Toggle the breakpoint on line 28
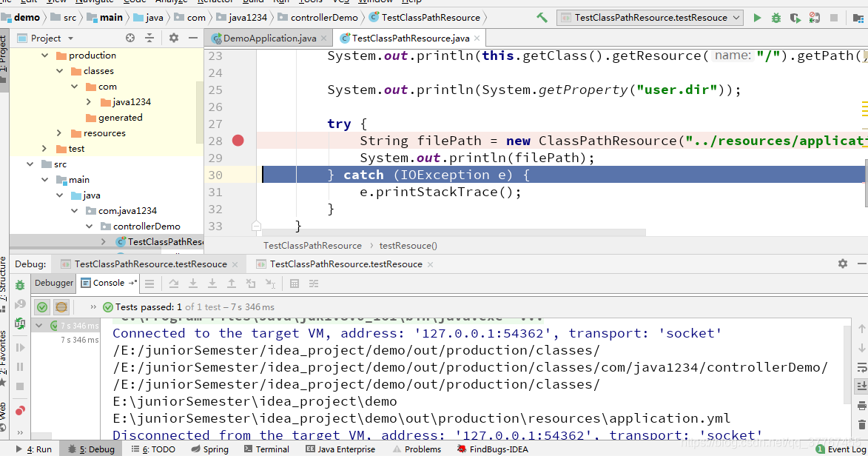The width and height of the screenshot is (868, 456). click(238, 141)
